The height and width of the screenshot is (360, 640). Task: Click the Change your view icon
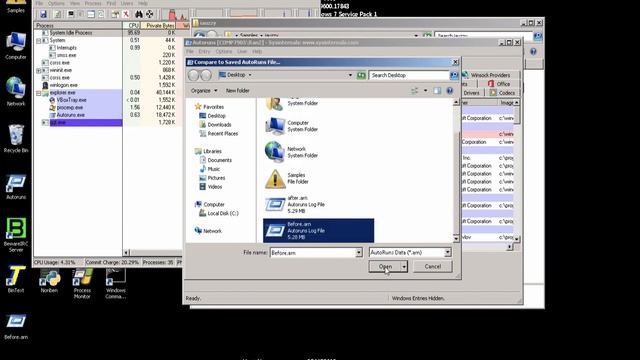click(x=415, y=91)
